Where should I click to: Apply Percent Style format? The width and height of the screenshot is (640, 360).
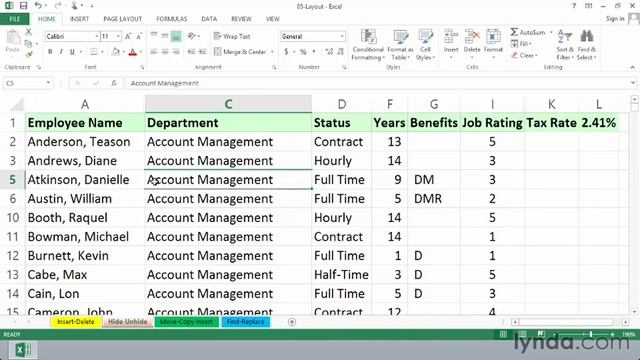click(303, 52)
